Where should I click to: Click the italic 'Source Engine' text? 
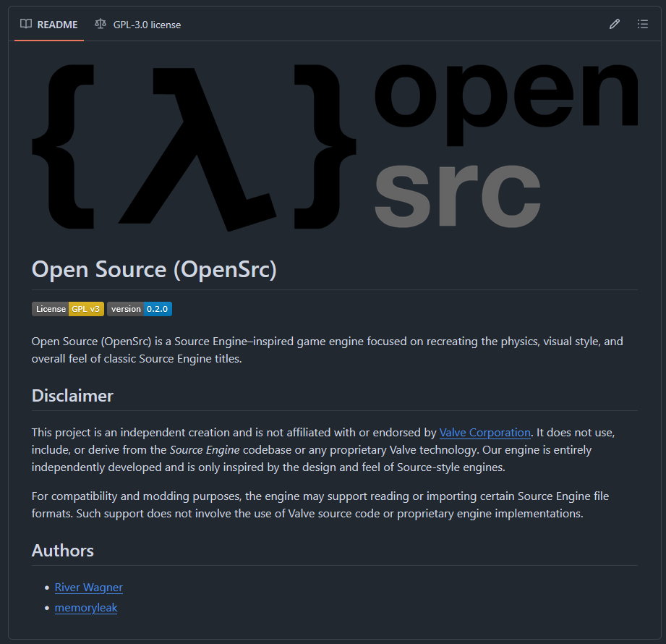pyautogui.click(x=205, y=450)
